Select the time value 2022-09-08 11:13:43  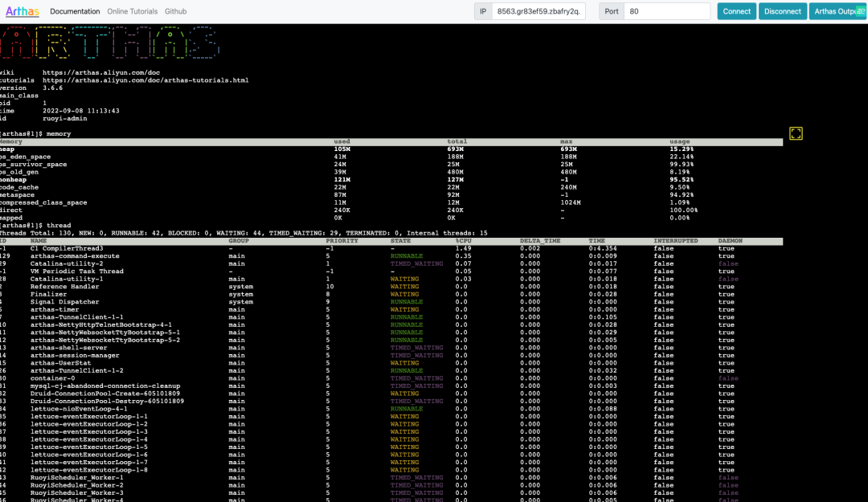[81, 111]
